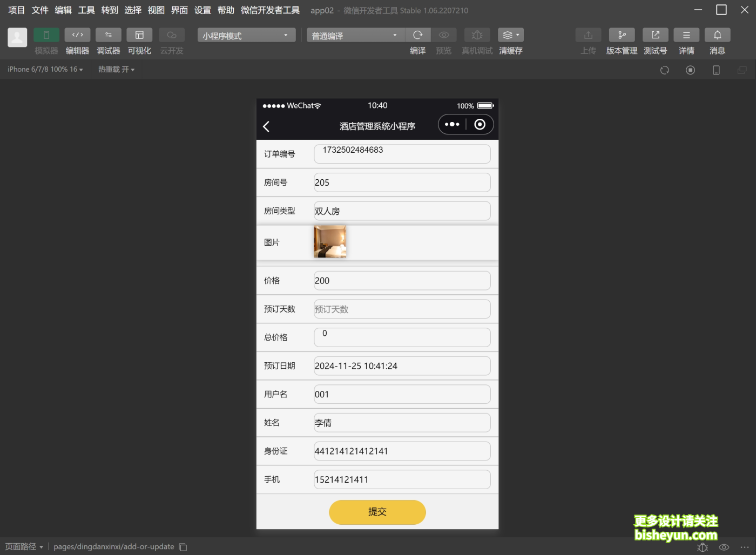Click the hotel room image thumbnail
Screen dimensions: 756x555
[330, 242]
